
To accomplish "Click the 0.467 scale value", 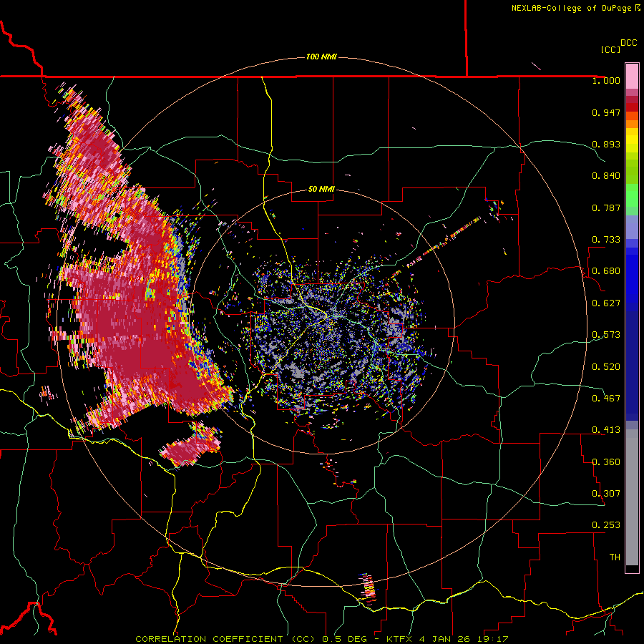I will coord(606,399).
